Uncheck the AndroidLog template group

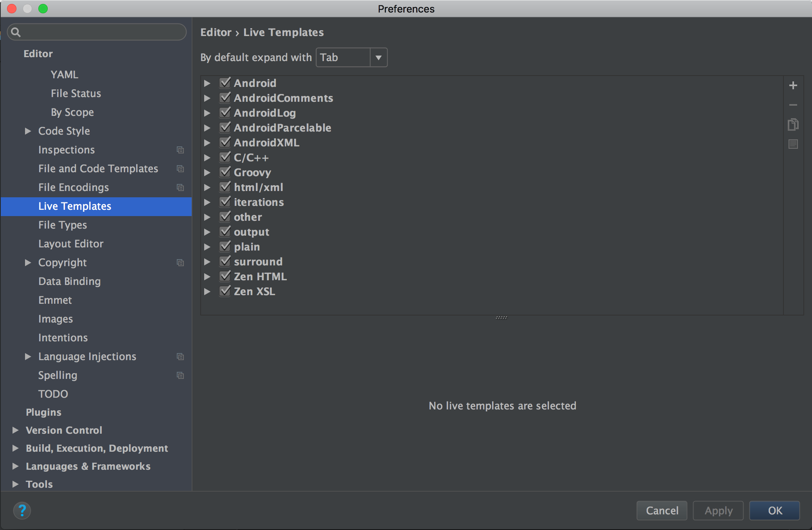click(225, 113)
